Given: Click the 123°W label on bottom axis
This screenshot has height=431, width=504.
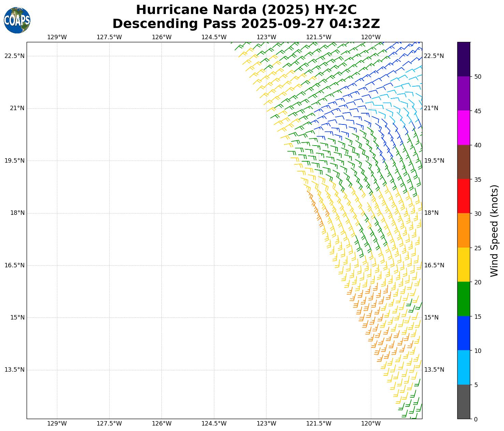Looking at the screenshot, I should 266,424.
